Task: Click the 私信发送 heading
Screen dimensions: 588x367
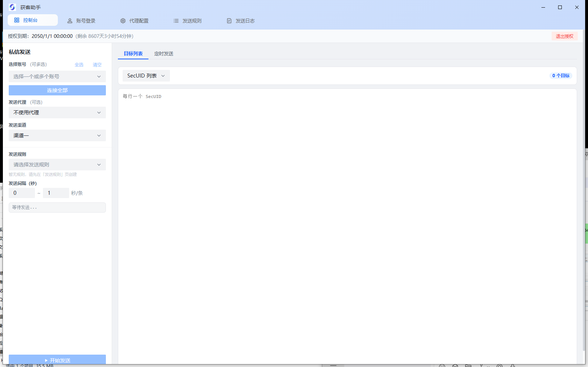Action: [20, 52]
